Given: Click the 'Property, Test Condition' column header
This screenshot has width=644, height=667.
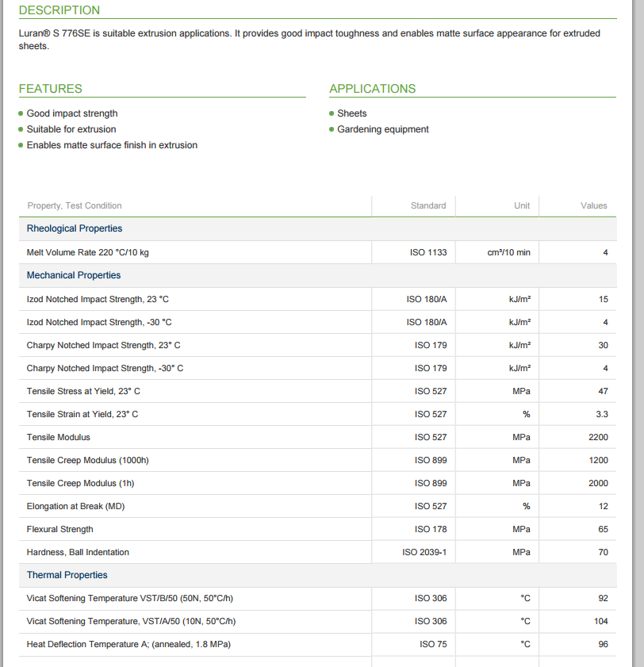Looking at the screenshot, I should pyautogui.click(x=75, y=205).
